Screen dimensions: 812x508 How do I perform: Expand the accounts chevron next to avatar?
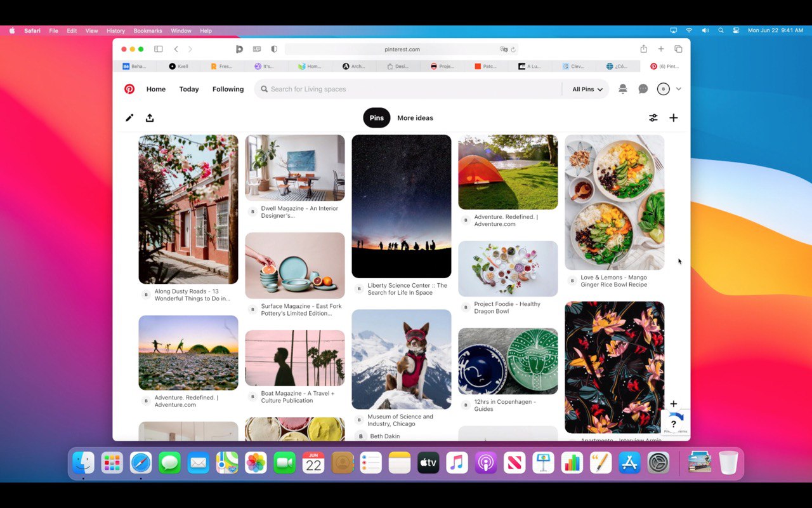(x=679, y=89)
